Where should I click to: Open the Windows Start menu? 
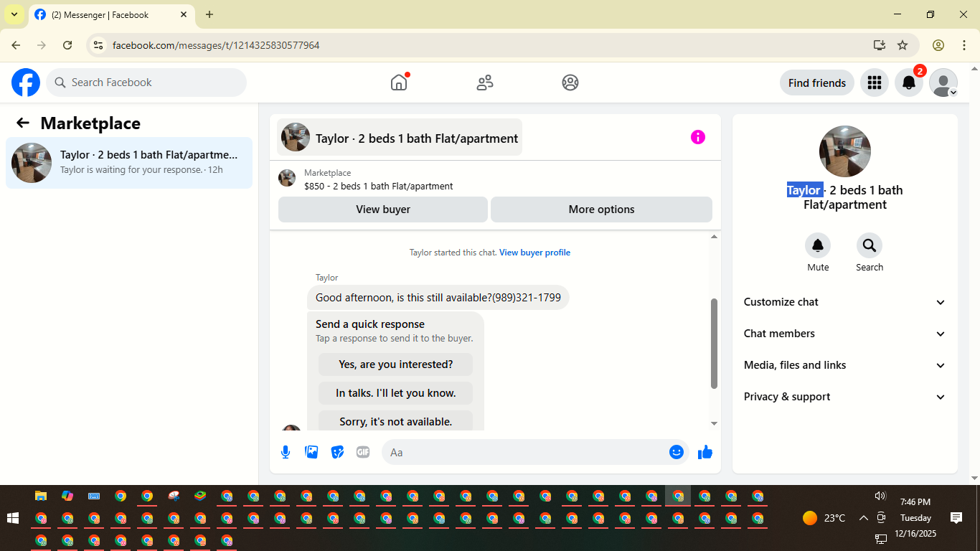(x=12, y=518)
